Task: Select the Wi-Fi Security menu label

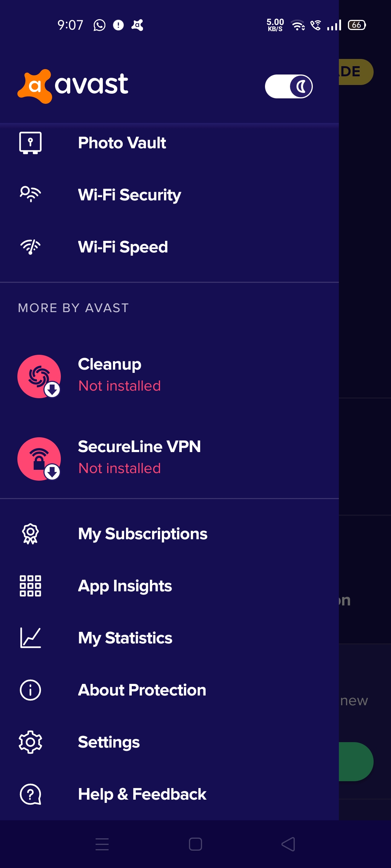Action: pyautogui.click(x=130, y=195)
